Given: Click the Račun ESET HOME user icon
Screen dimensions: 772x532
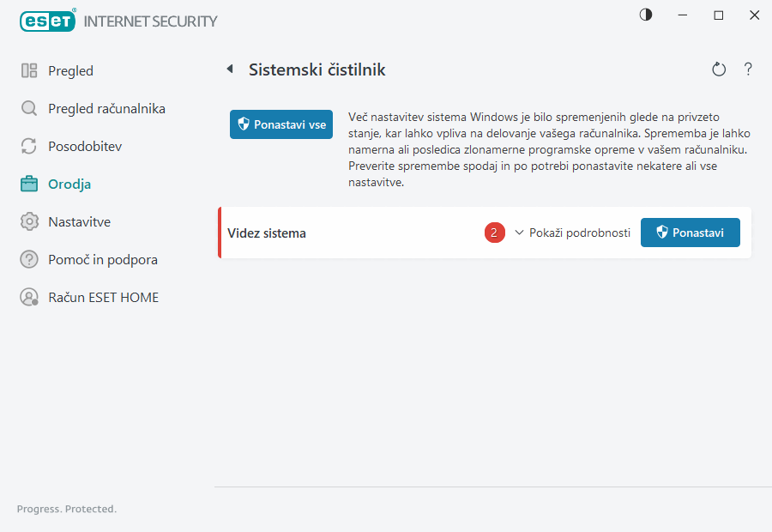Looking at the screenshot, I should coord(29,298).
